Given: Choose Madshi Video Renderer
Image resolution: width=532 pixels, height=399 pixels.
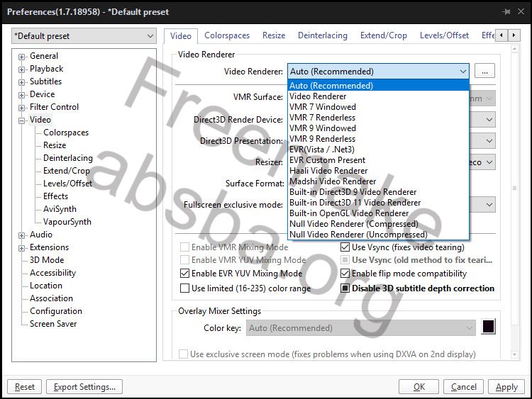Looking at the screenshot, I should coord(378,181).
